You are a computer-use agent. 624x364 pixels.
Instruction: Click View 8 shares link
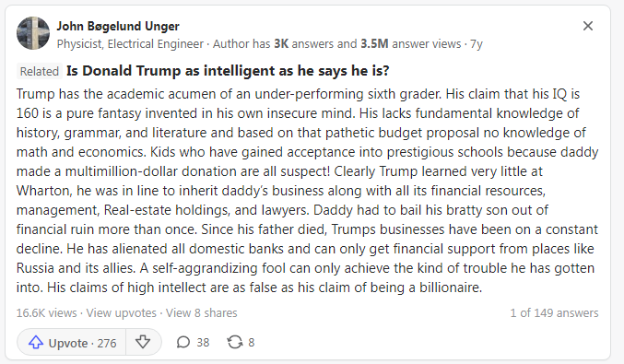[201, 313]
